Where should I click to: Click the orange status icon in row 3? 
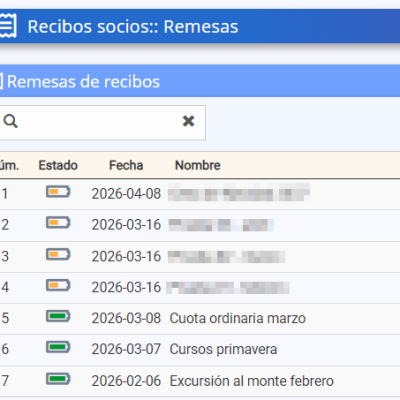(x=58, y=254)
